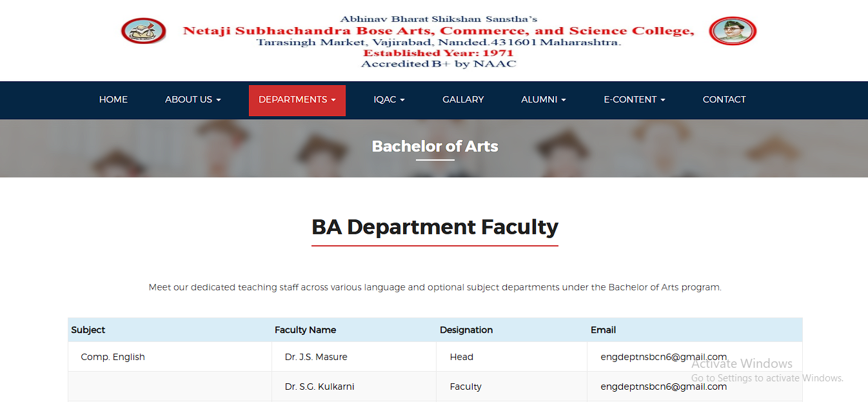Viewport: 868px width, 402px height.
Task: Click the Faculty Name column header
Action: click(305, 330)
